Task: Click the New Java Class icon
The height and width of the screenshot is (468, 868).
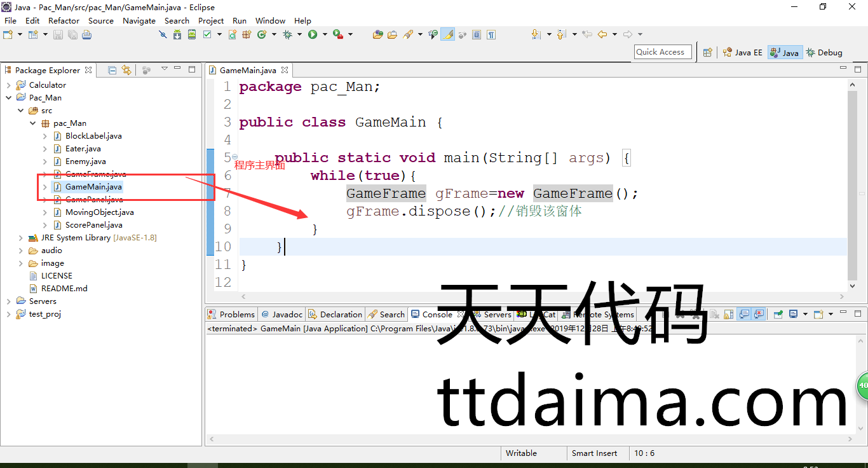Action: 261,34
